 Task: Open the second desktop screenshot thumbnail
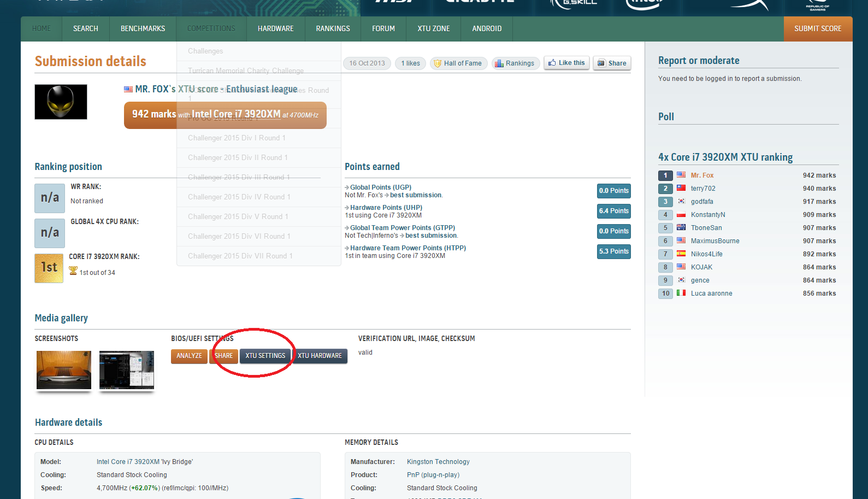coord(127,370)
